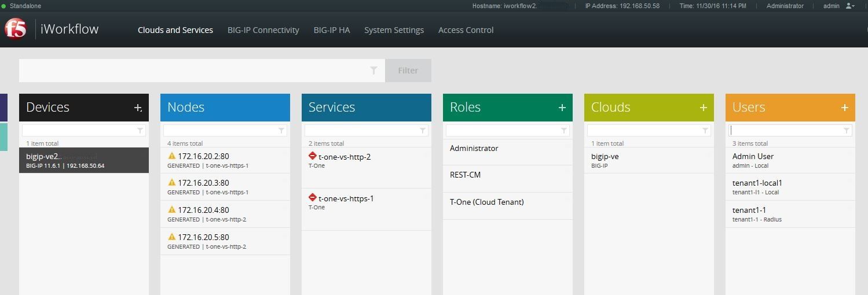Open BIG-IP HA tab

point(332,30)
